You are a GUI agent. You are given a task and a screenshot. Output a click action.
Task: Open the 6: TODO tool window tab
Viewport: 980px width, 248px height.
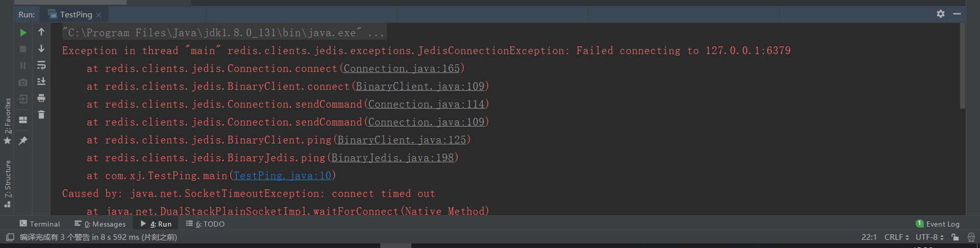(205, 224)
